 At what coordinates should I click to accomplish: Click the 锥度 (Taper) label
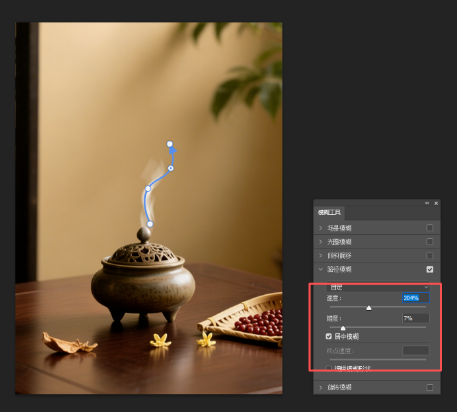point(334,319)
